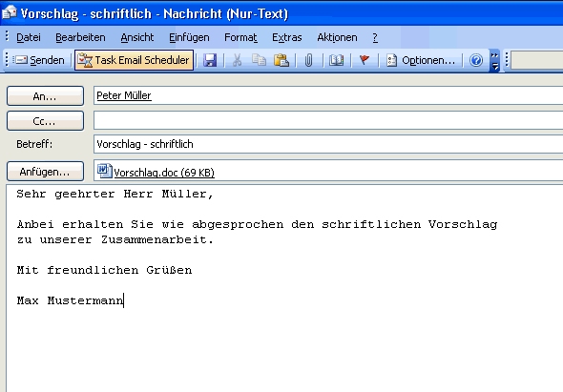Screen dimensions: 563x392
Task: Click the Paste clipboard icon
Action: [281, 60]
